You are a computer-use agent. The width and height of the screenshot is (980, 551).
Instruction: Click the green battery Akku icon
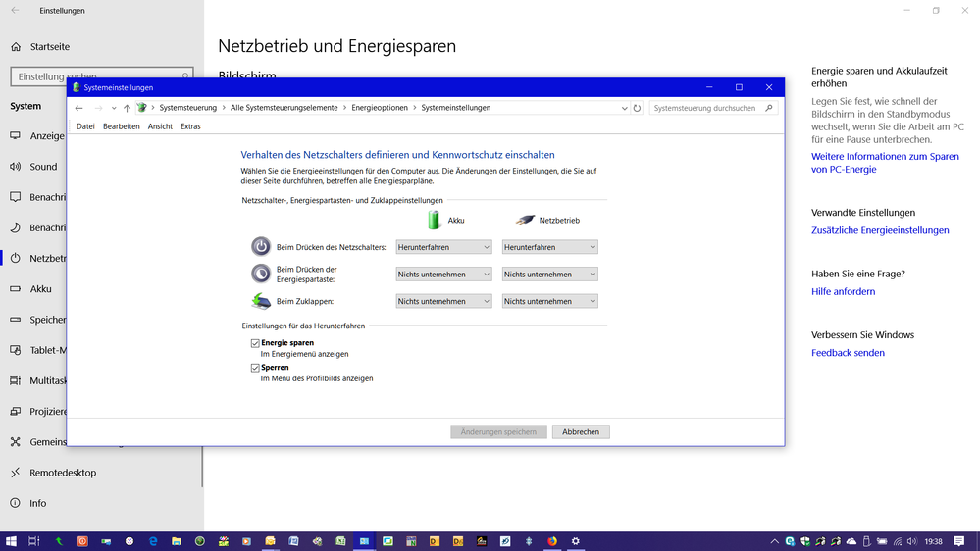434,220
